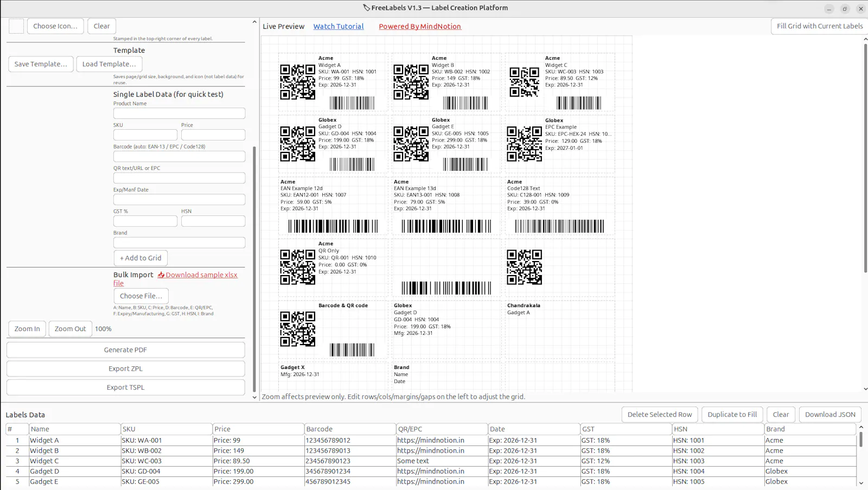Click the Price column header
The height and width of the screenshot is (490, 868).
258,429
